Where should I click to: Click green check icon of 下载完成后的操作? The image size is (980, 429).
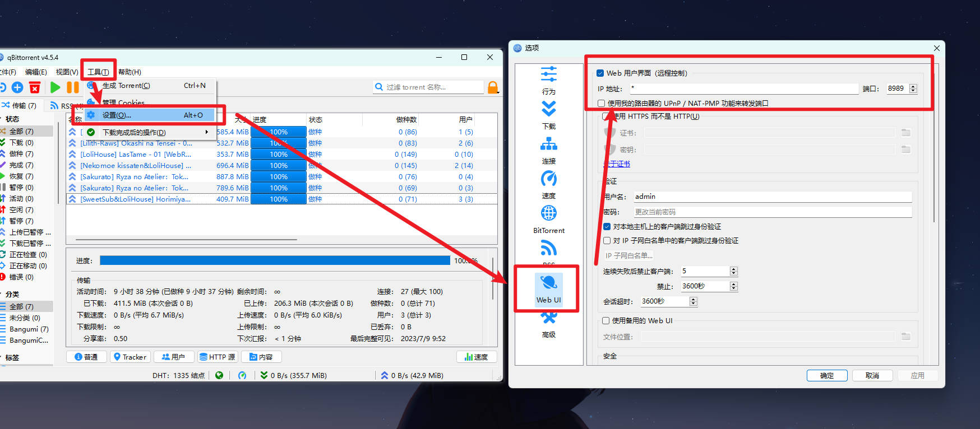[91, 132]
